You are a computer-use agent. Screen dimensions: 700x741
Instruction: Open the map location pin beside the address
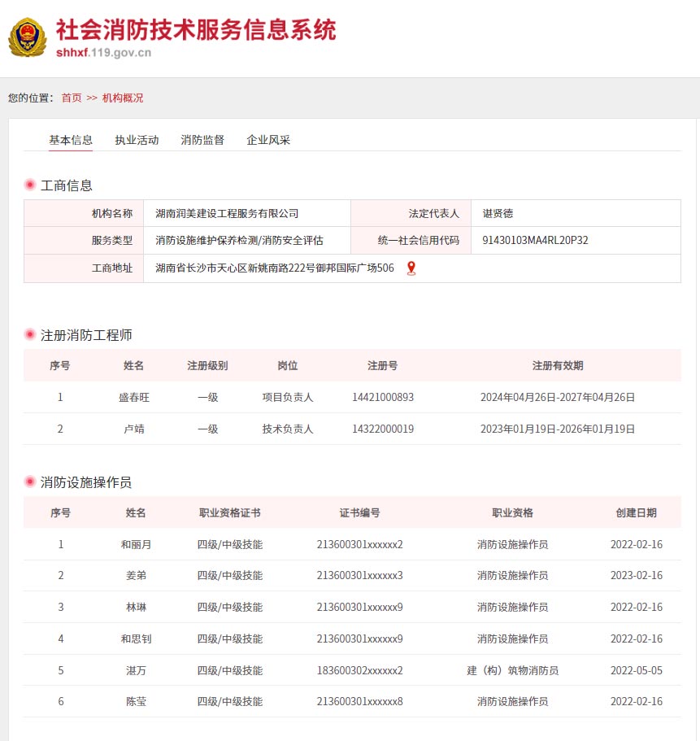click(411, 268)
